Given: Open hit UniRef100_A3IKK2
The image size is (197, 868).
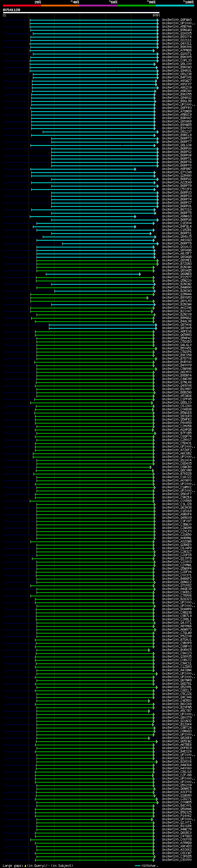Looking at the screenshot, I should coord(177,850).
